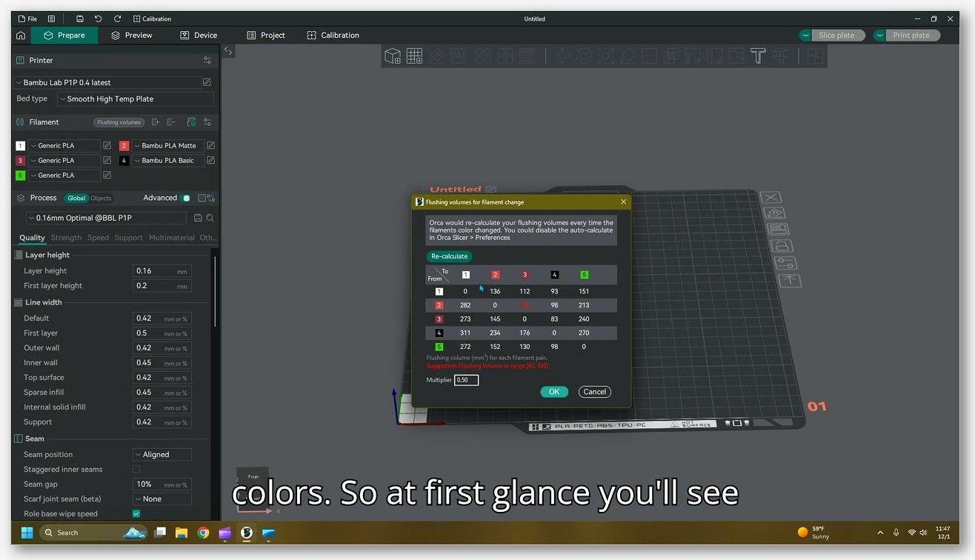
Task: Open the File menu
Action: pos(27,19)
